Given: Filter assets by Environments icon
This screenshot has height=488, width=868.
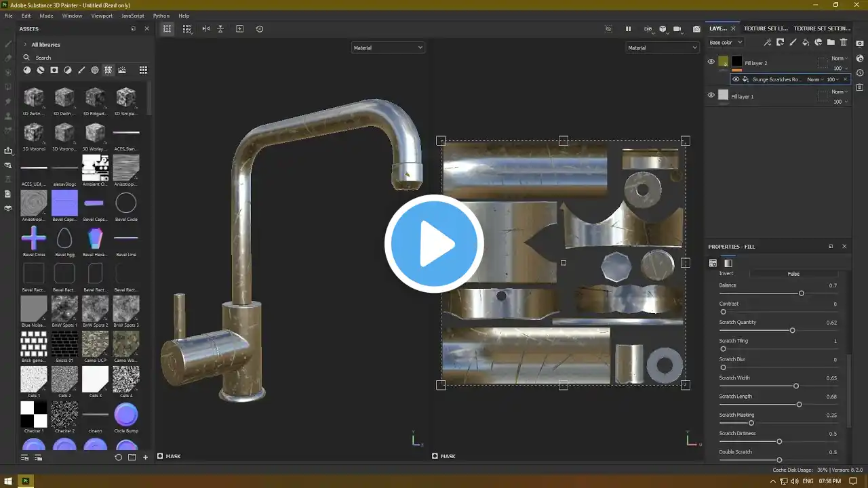Looking at the screenshot, I should [122, 70].
